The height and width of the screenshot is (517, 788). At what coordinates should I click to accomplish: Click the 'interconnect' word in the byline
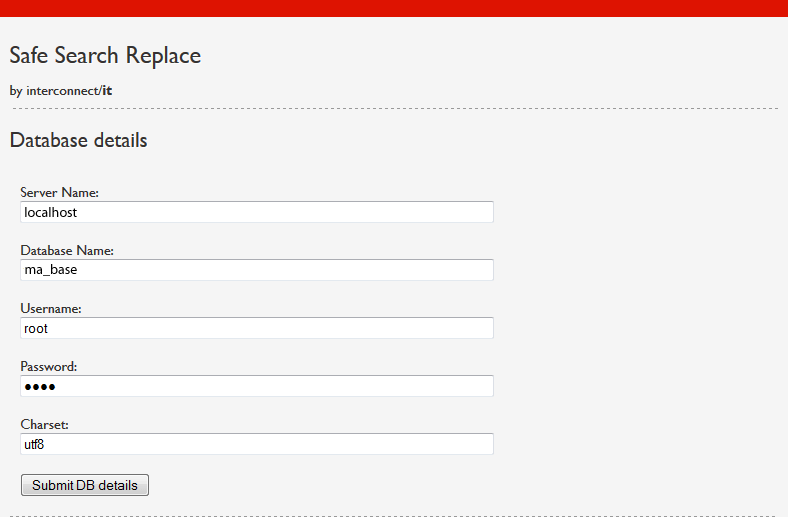[63, 91]
